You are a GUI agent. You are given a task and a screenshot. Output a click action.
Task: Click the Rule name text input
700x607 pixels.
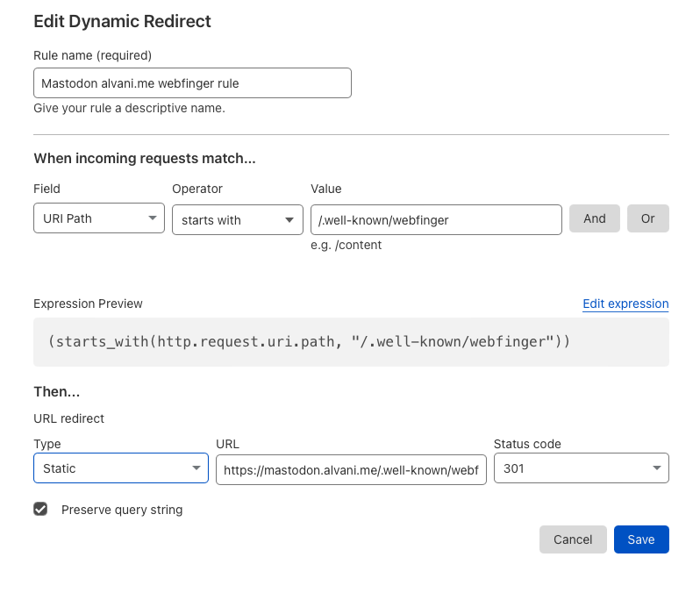pos(192,83)
